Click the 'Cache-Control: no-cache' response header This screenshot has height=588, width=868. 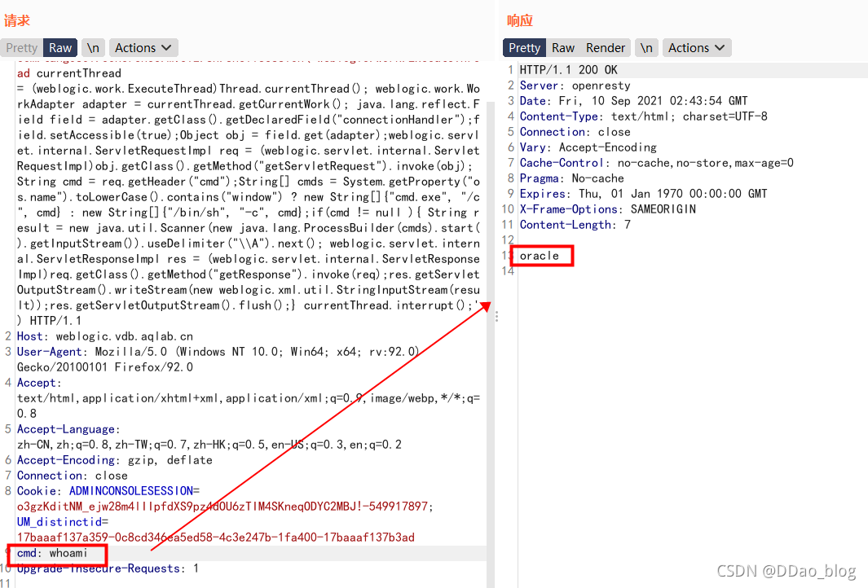coord(657,163)
